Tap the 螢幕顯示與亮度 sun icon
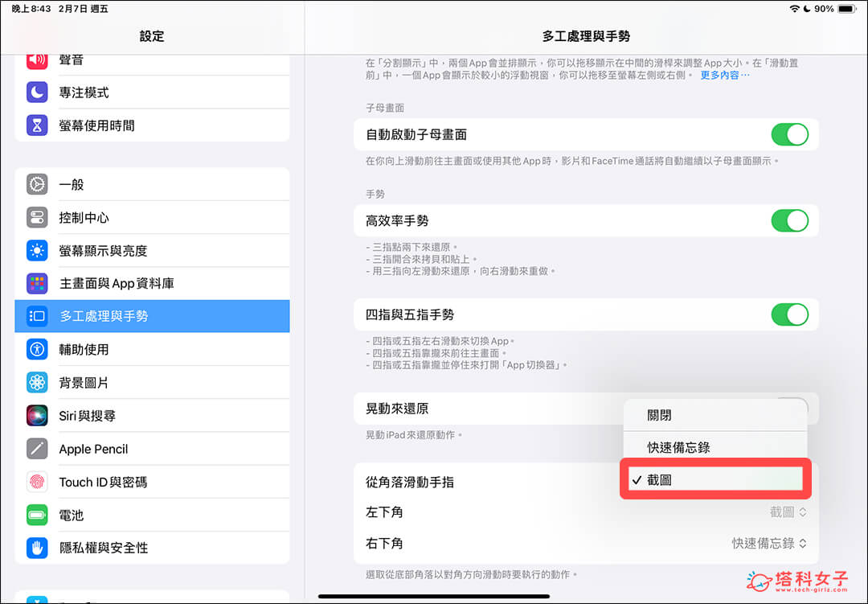Screen dimensions: 868x604 tap(37, 250)
